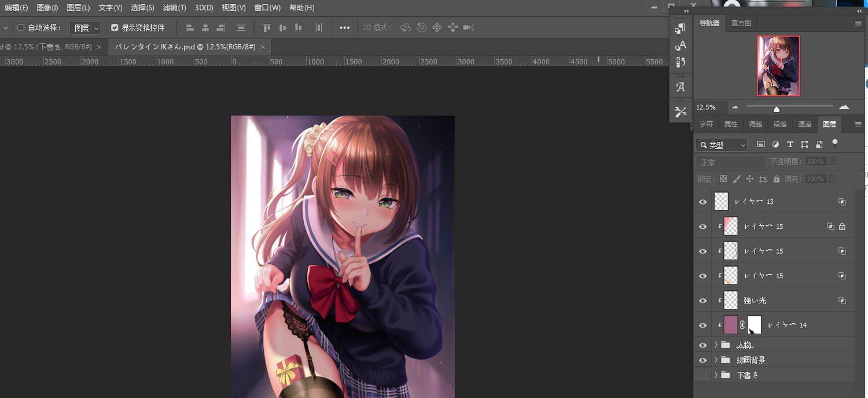868x398 pixels.
Task: Open the 窗口(W) menu
Action: (267, 8)
